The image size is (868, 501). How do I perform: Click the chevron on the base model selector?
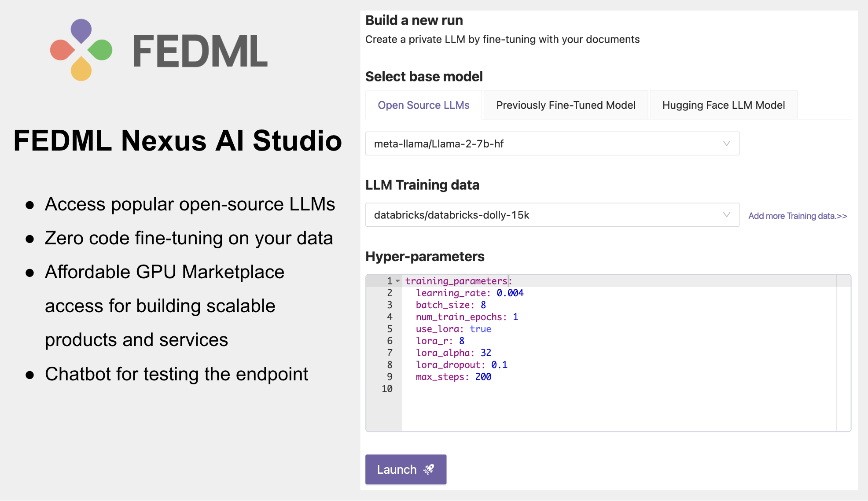tap(726, 143)
